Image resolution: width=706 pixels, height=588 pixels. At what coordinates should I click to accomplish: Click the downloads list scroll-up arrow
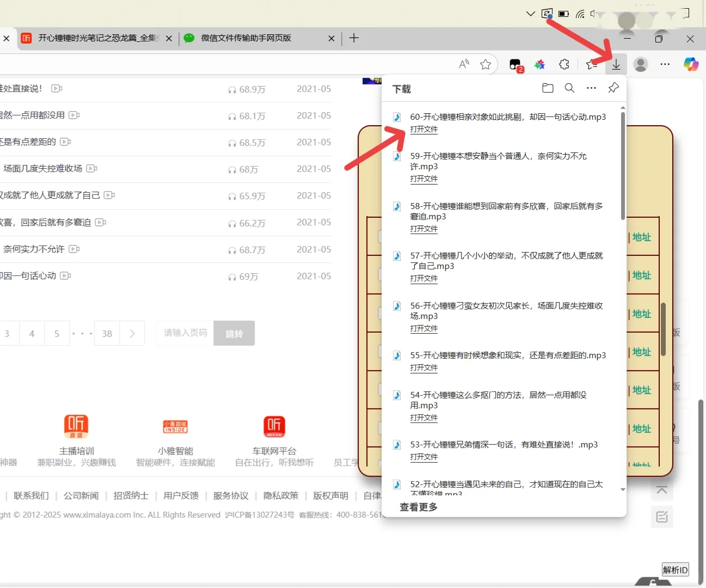(x=623, y=108)
